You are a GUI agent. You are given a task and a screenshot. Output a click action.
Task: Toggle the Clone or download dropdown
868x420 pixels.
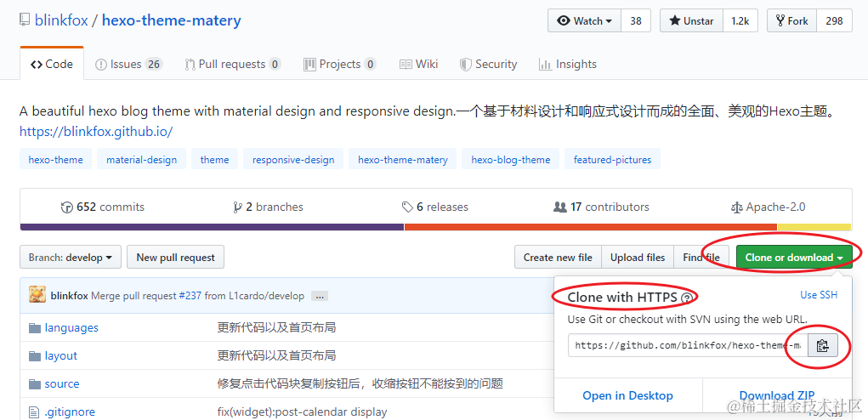(x=794, y=258)
